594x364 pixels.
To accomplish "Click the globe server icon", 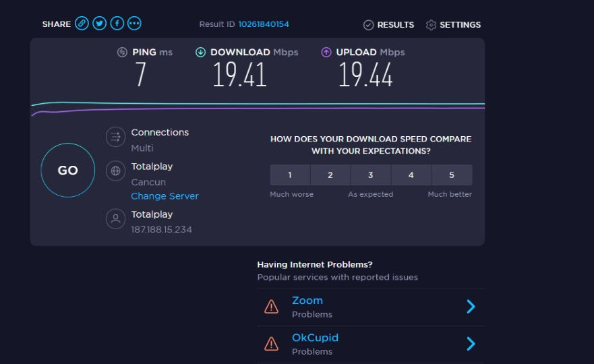I will [x=115, y=171].
